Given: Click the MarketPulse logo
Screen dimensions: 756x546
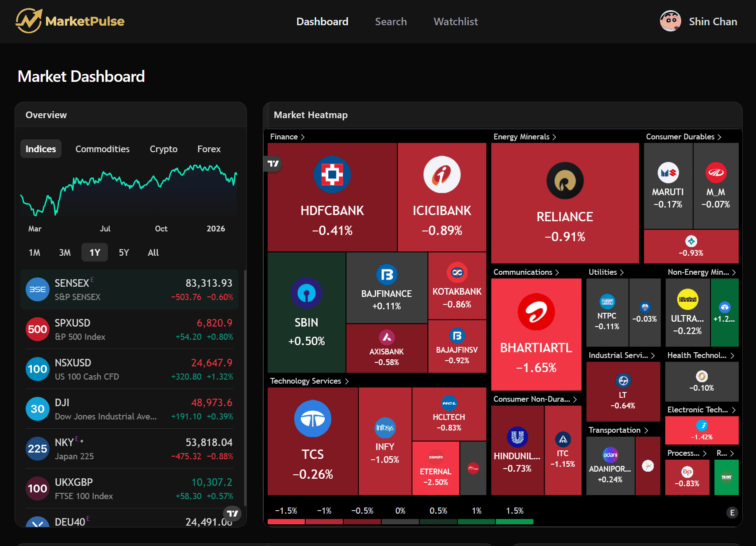Looking at the screenshot, I should pyautogui.click(x=69, y=20).
